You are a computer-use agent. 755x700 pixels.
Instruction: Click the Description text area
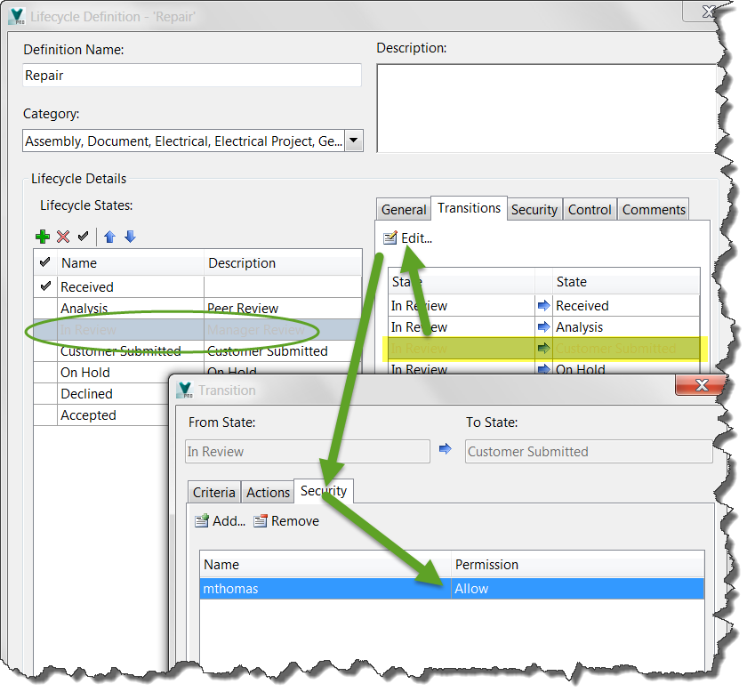point(546,107)
